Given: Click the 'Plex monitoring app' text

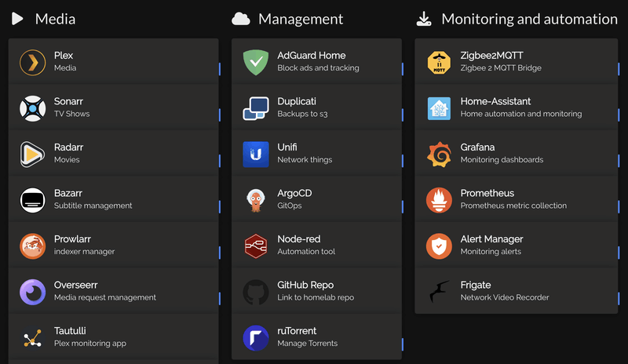Looking at the screenshot, I should point(90,344).
